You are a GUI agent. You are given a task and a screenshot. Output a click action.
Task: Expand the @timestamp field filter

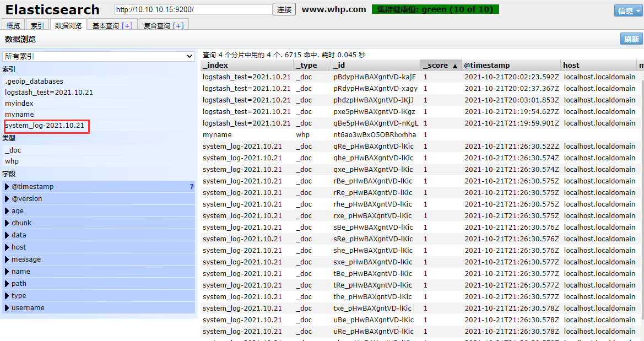(99, 187)
